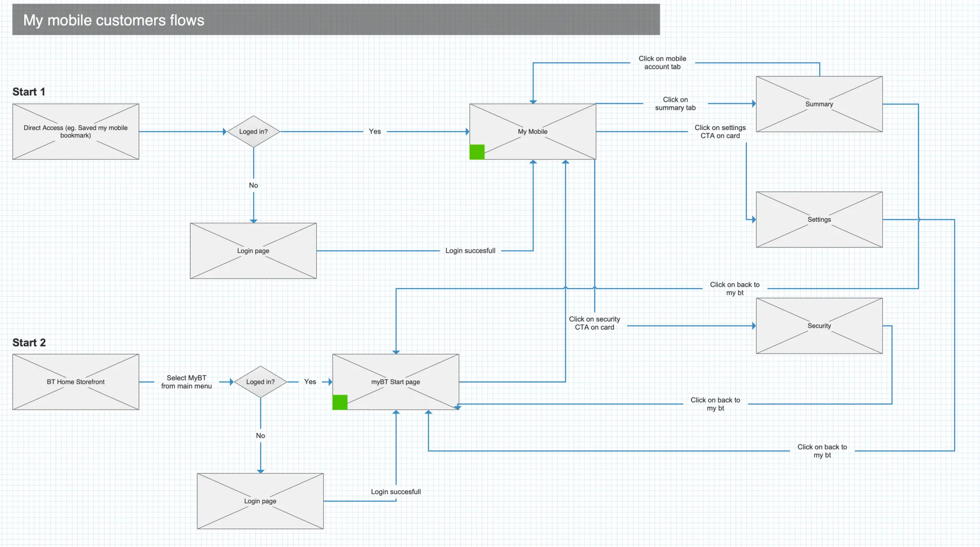This screenshot has height=547, width=980.
Task: Click the 'Click on summary tab' label
Action: [x=675, y=104]
